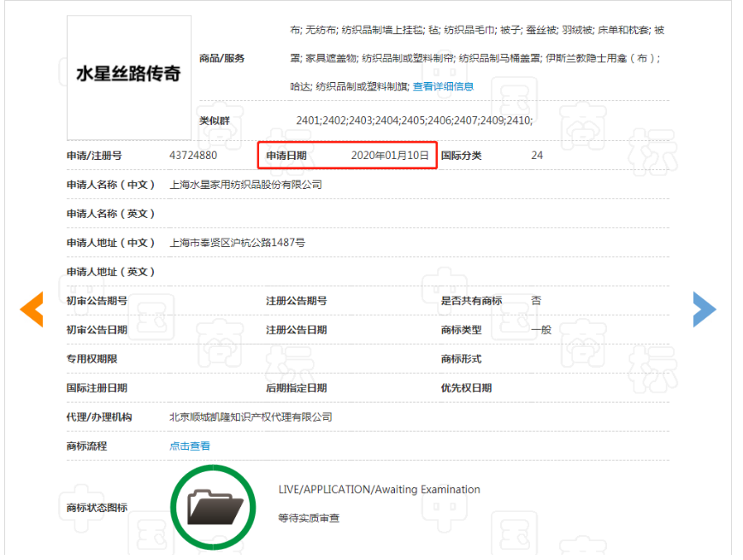The height and width of the screenshot is (560, 743).
Task: Click the 申请人地址（中文） label
Action: tap(111, 243)
